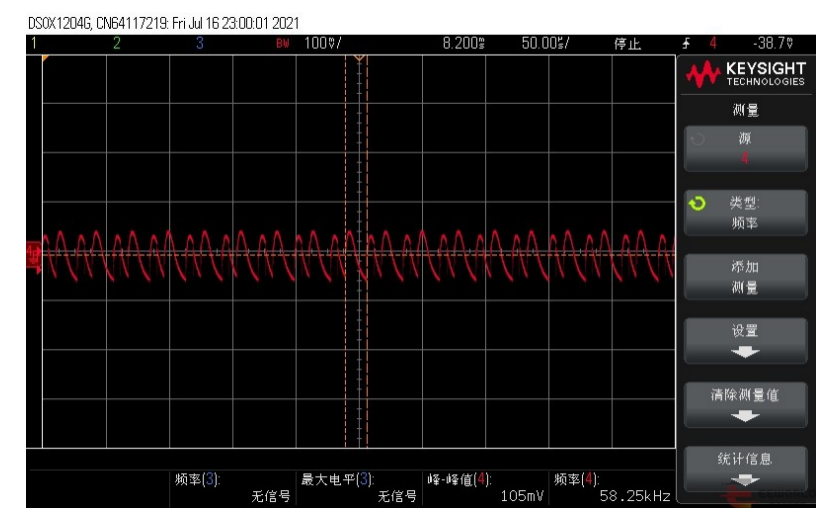
Task: Click the 频率(3) measurement readout
Action: click(232, 487)
